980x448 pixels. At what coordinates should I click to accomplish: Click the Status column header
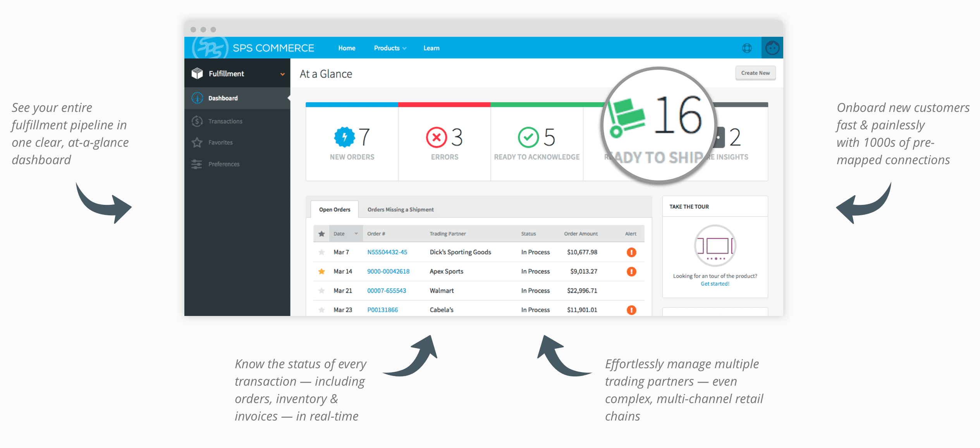pyautogui.click(x=528, y=234)
